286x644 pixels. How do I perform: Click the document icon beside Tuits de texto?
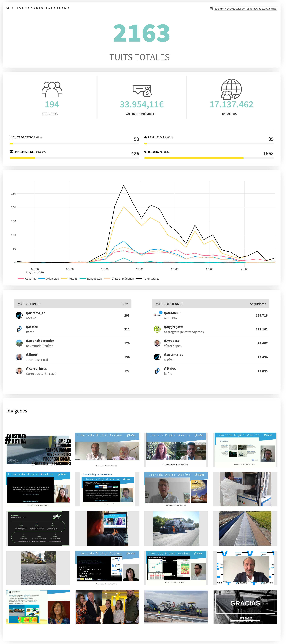tap(11, 137)
